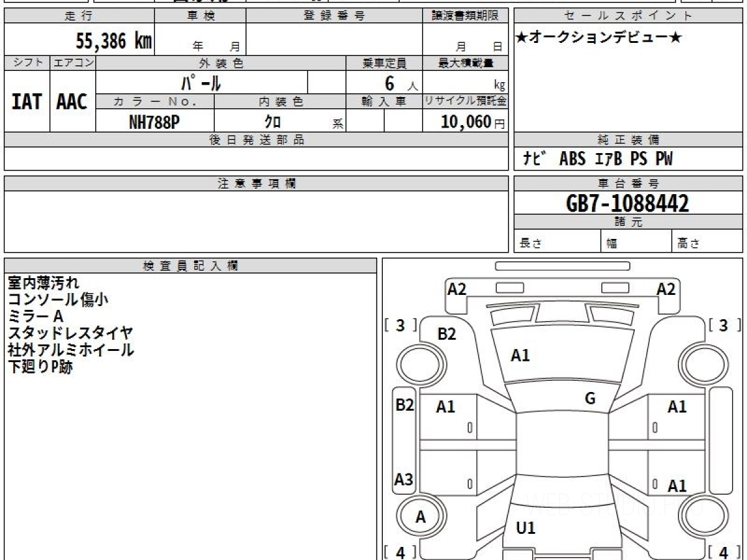747x560 pixels.
Task: Select the ABS equipment entry
Action: [x=572, y=159]
